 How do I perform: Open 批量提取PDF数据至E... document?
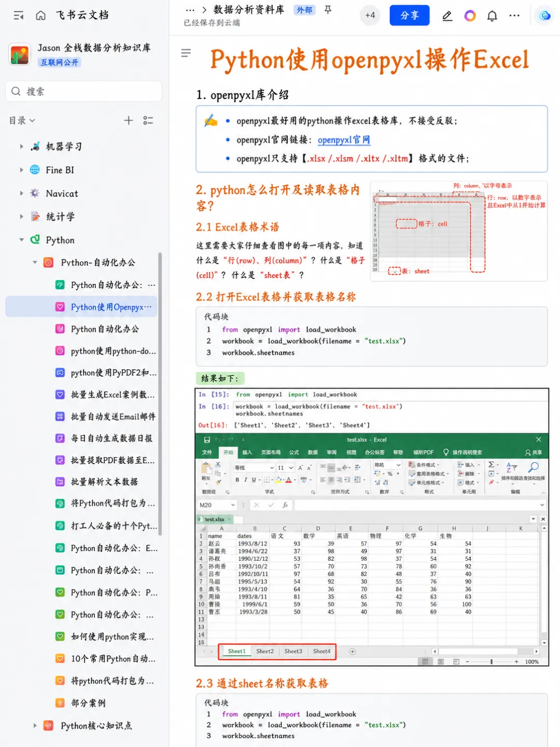pyautogui.click(x=113, y=460)
